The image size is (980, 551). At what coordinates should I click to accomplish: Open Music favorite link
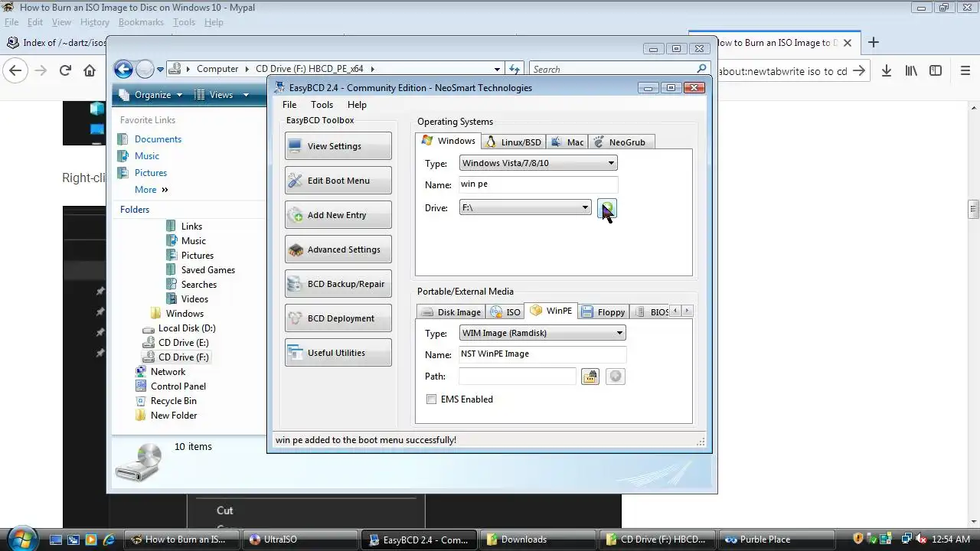pos(147,156)
